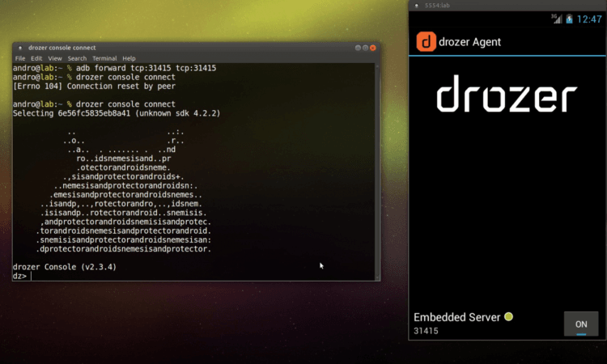Click the terminal vertical scrollbar
The image size is (607, 364).
pos(377,171)
